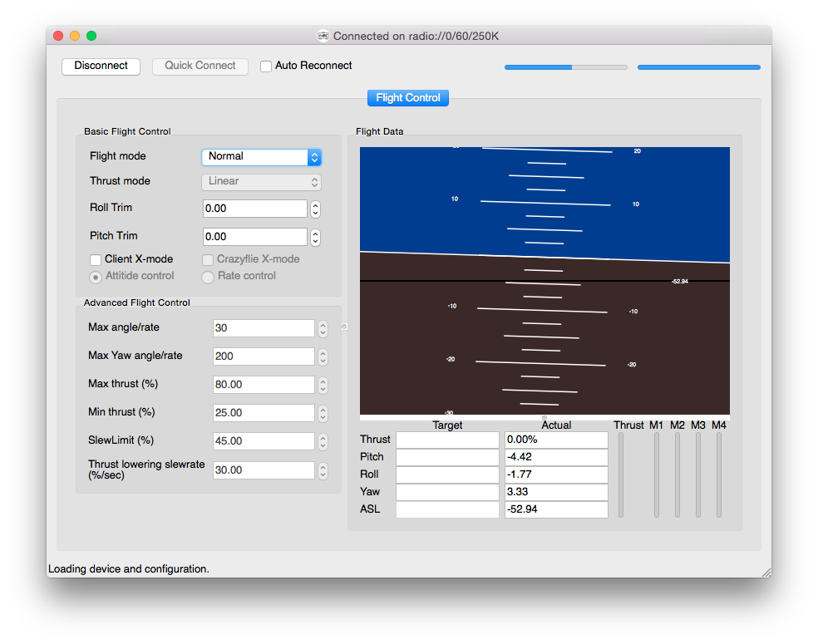Viewport: 818px width, 644px height.
Task: Click the Quick Connect button
Action: click(200, 66)
